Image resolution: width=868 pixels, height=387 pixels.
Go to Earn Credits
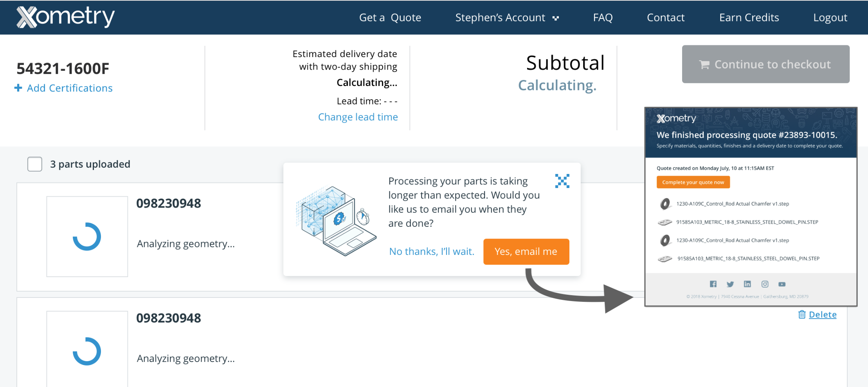coord(749,18)
